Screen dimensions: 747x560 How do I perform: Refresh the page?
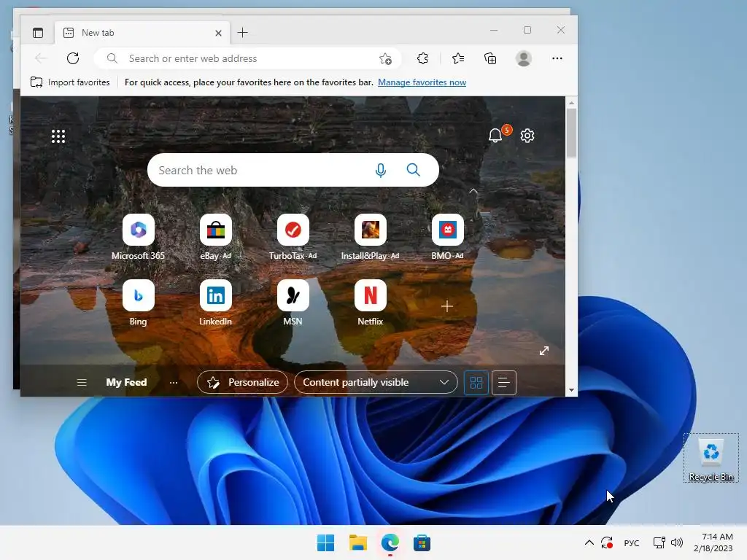point(73,58)
